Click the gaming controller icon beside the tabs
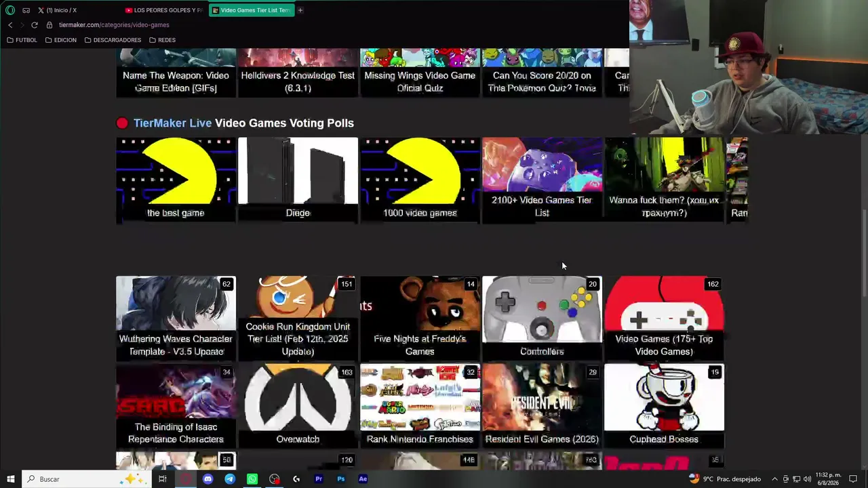The height and width of the screenshot is (488, 868). click(x=26, y=10)
